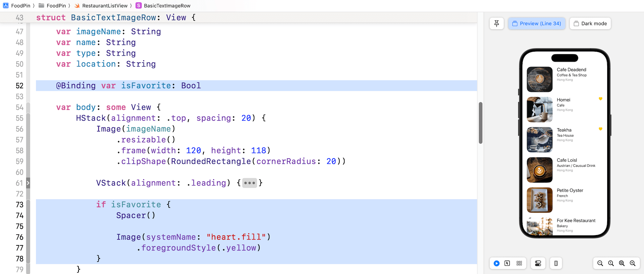
Task: Open the preview variants grid
Action: 519,263
